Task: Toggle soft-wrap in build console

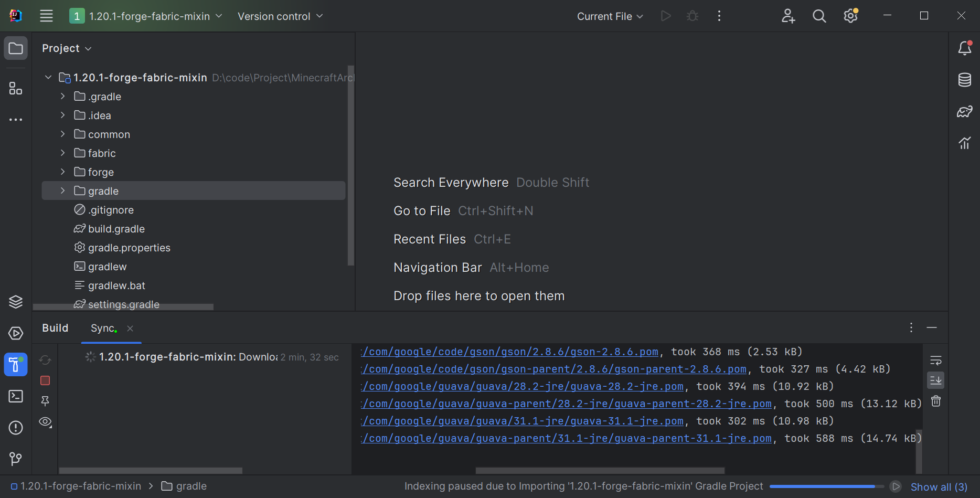Action: (x=936, y=361)
